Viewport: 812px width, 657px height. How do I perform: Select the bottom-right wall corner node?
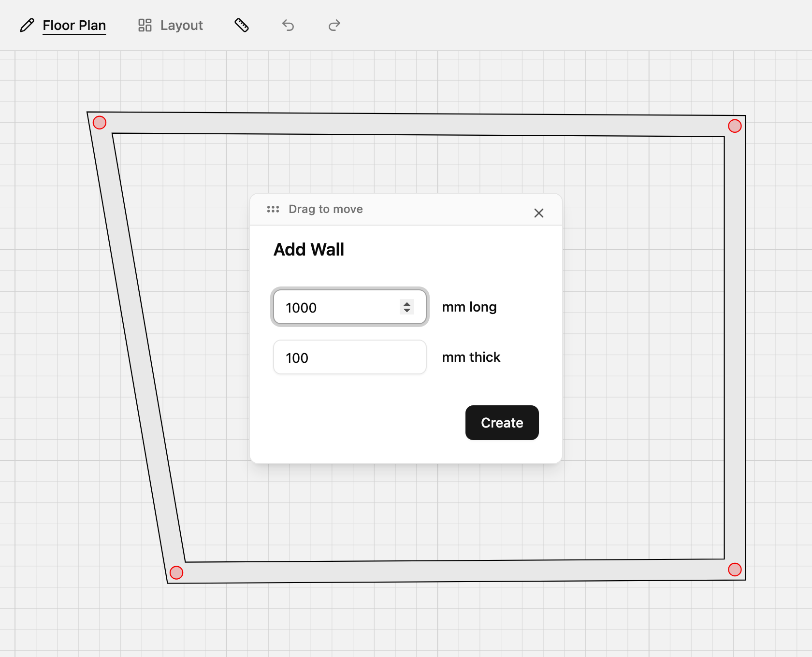point(735,570)
